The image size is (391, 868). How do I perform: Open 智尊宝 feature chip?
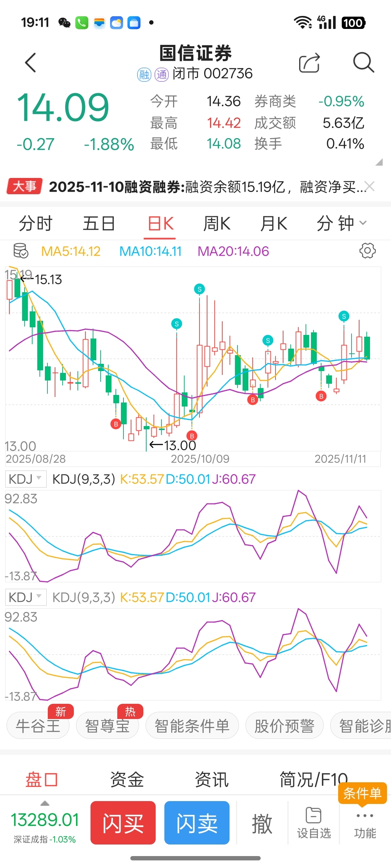108,726
